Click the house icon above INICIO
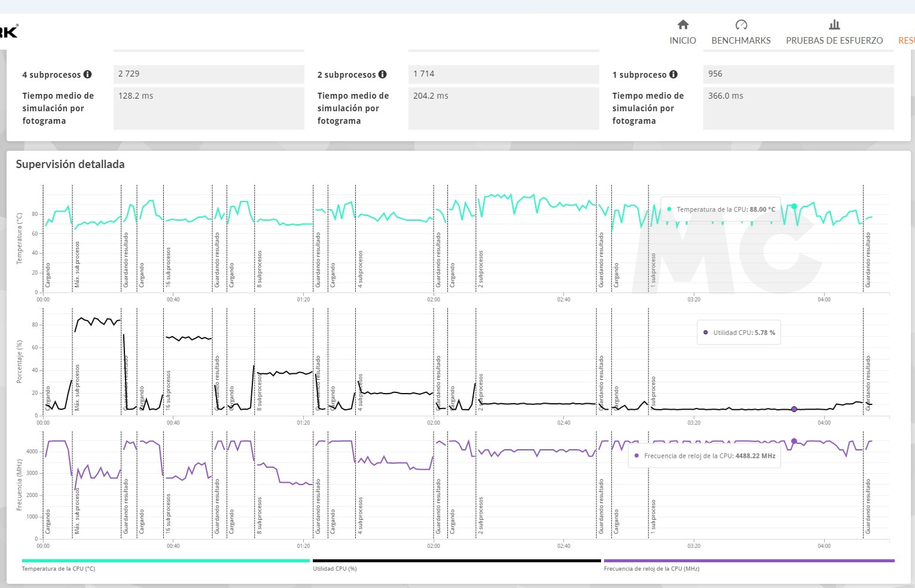The image size is (915, 588). (682, 25)
